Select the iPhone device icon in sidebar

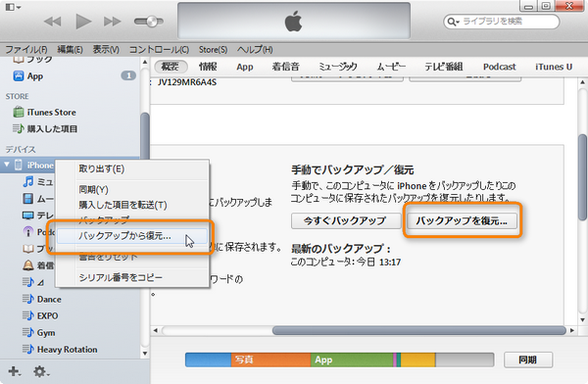pos(18,165)
